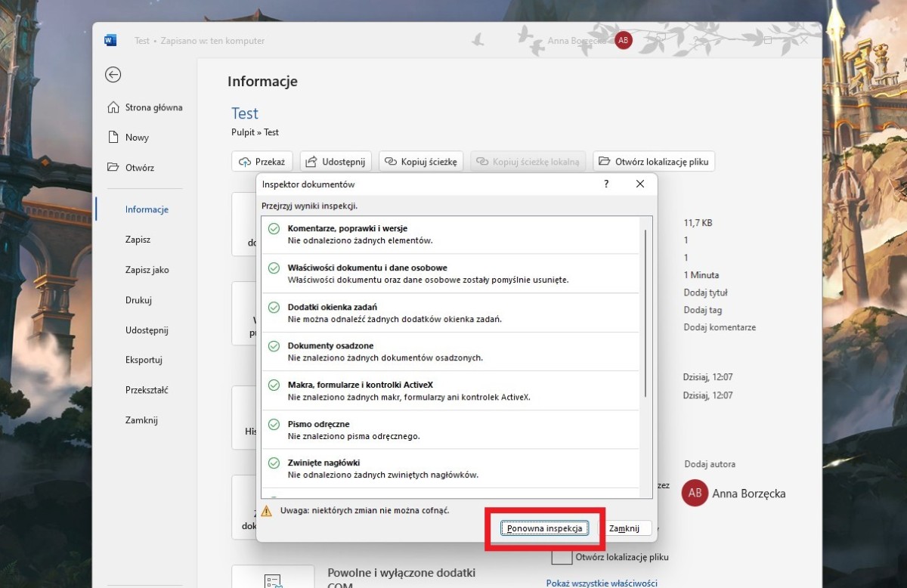Click the warning triangle icon in dialog

pos(266,511)
